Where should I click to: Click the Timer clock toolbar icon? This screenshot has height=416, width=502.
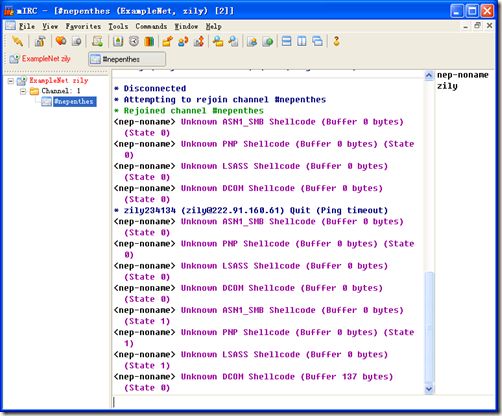click(x=134, y=41)
